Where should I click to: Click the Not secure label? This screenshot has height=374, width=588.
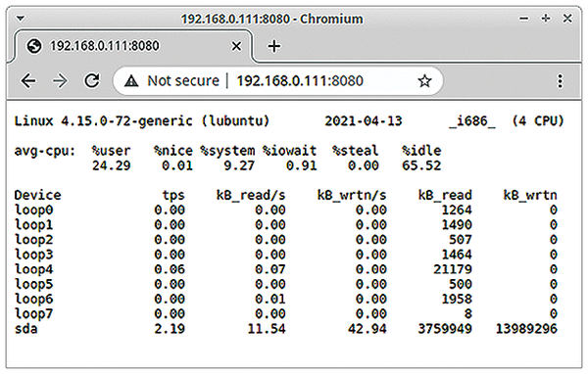pyautogui.click(x=183, y=80)
